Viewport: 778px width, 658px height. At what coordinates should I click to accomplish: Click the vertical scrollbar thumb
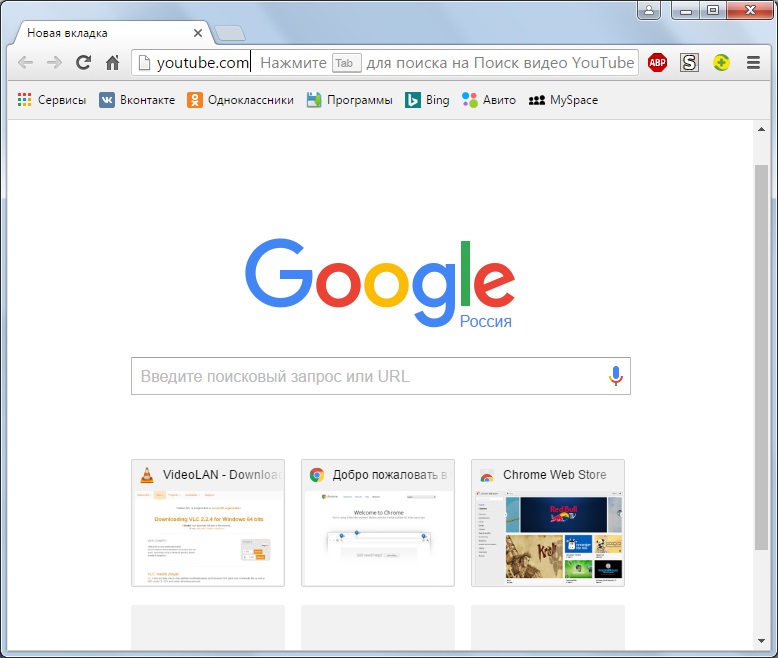pyautogui.click(x=761, y=357)
